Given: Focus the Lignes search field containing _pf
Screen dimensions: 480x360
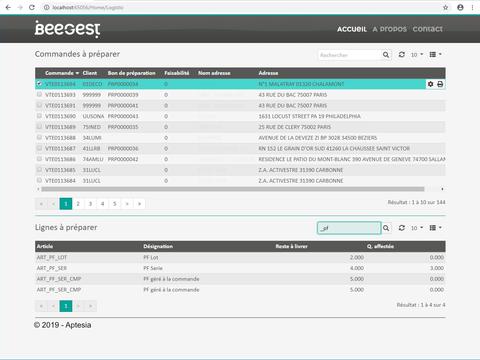Looking at the screenshot, I should (349, 228).
